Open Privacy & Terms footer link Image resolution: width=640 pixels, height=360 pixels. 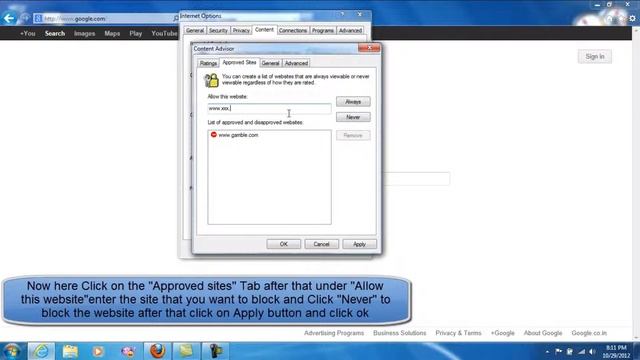click(458, 333)
